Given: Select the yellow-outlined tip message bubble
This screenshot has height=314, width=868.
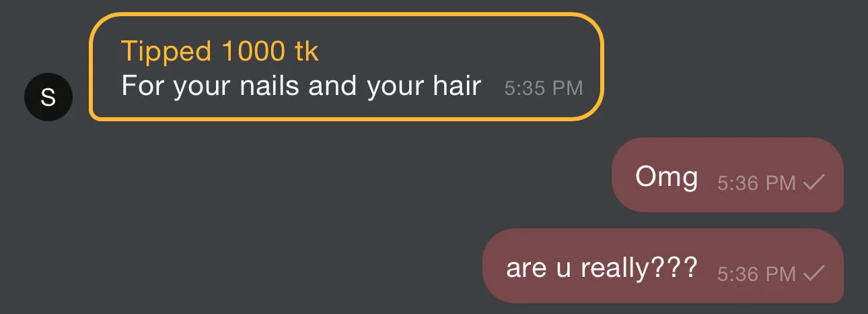Looking at the screenshot, I should tap(346, 67).
